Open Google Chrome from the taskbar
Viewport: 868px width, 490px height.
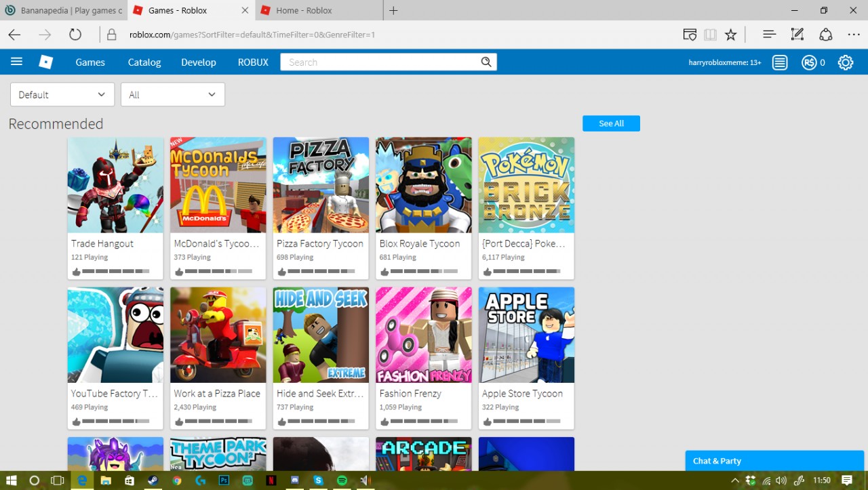177,481
